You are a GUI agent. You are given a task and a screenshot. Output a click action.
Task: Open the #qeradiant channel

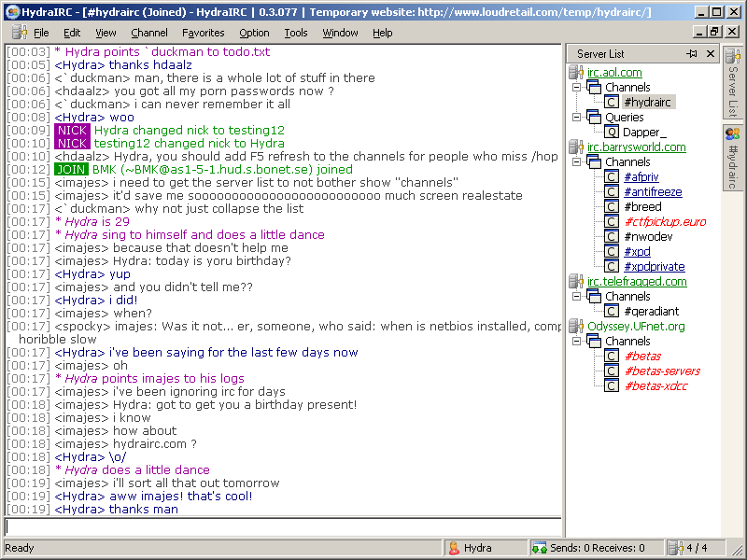(x=651, y=312)
